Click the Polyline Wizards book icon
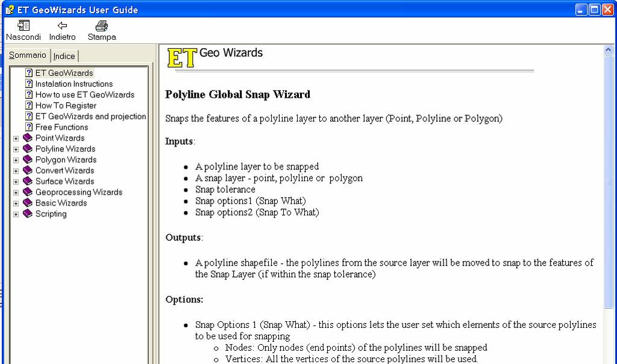Image resolution: width=617 pixels, height=364 pixels. tap(28, 148)
